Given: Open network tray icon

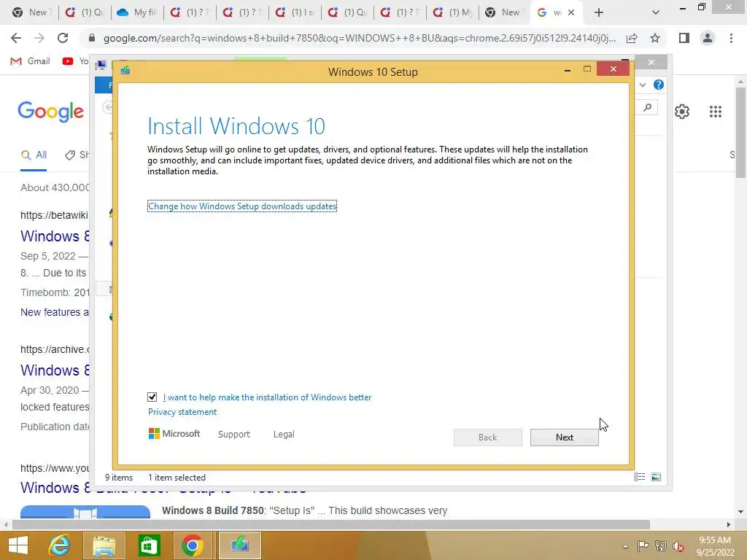Looking at the screenshot, I should click(x=661, y=545).
